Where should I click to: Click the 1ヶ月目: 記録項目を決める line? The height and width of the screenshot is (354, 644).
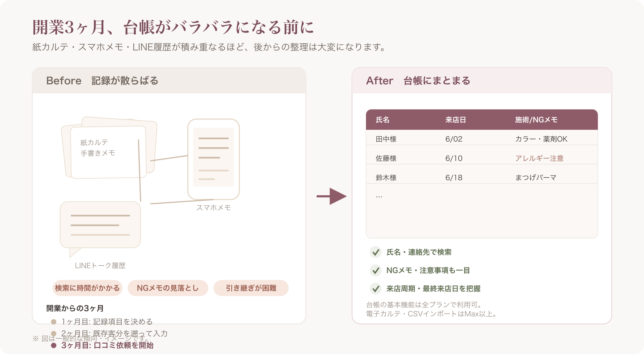click(x=107, y=322)
